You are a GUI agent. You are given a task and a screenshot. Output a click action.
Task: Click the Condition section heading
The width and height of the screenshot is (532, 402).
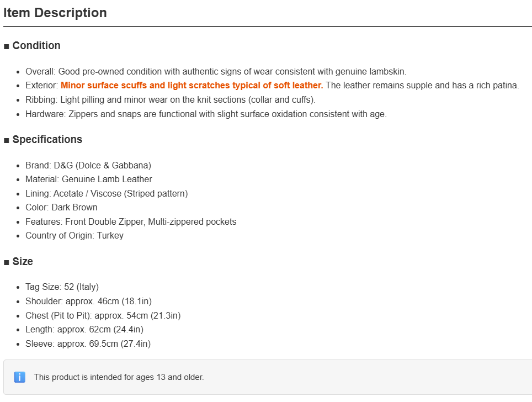(x=36, y=45)
